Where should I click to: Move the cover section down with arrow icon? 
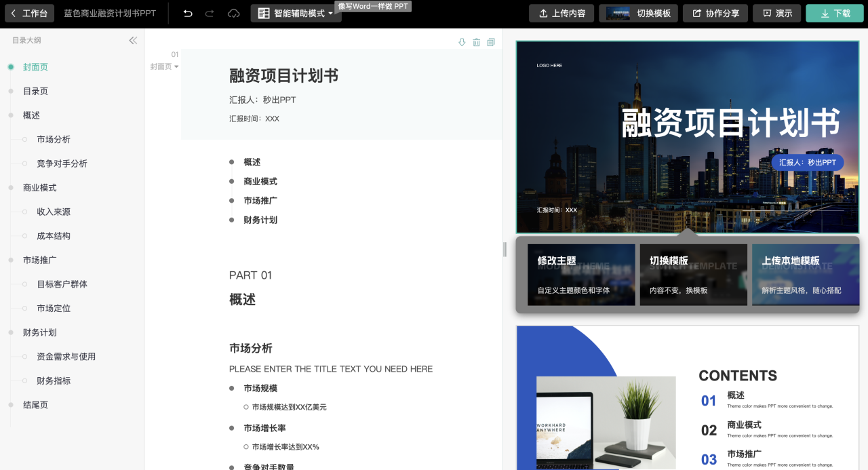tap(462, 42)
